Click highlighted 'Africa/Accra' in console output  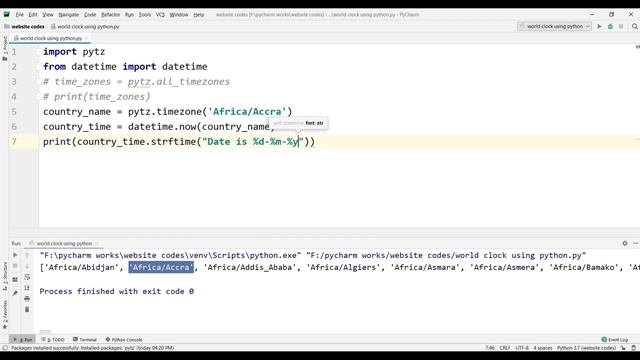161,267
